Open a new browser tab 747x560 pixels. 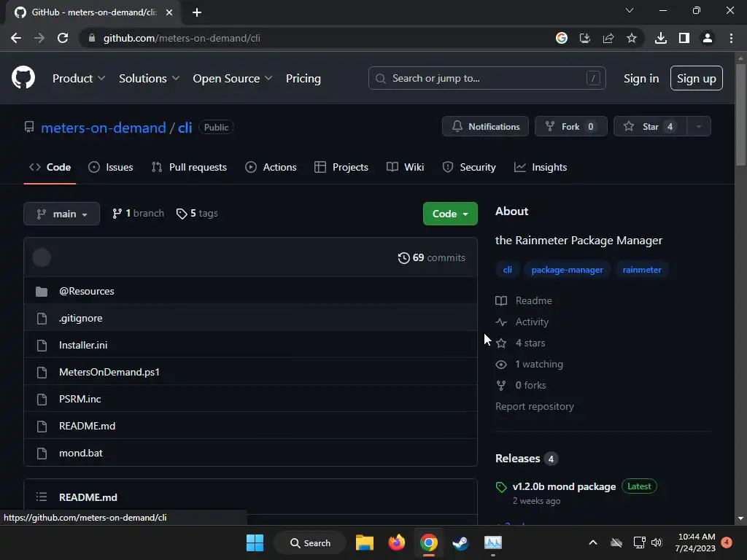(197, 12)
